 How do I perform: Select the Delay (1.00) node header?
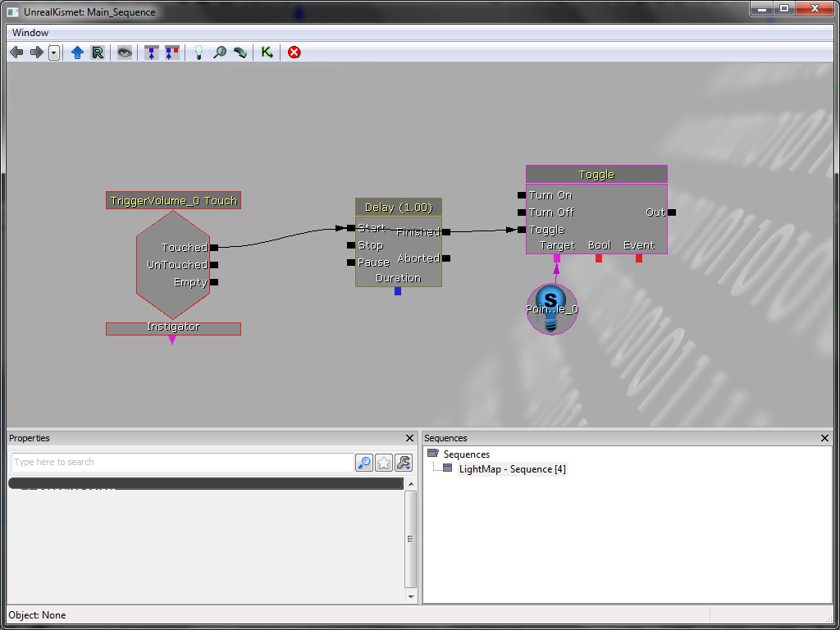(x=399, y=208)
